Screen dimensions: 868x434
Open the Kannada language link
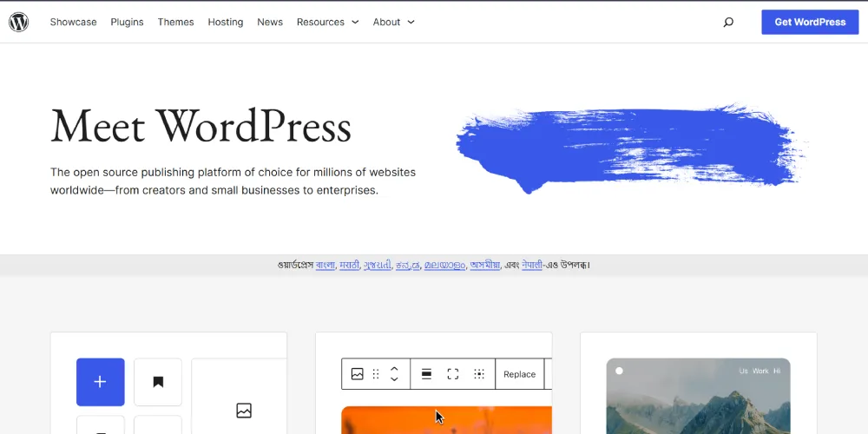click(x=408, y=265)
